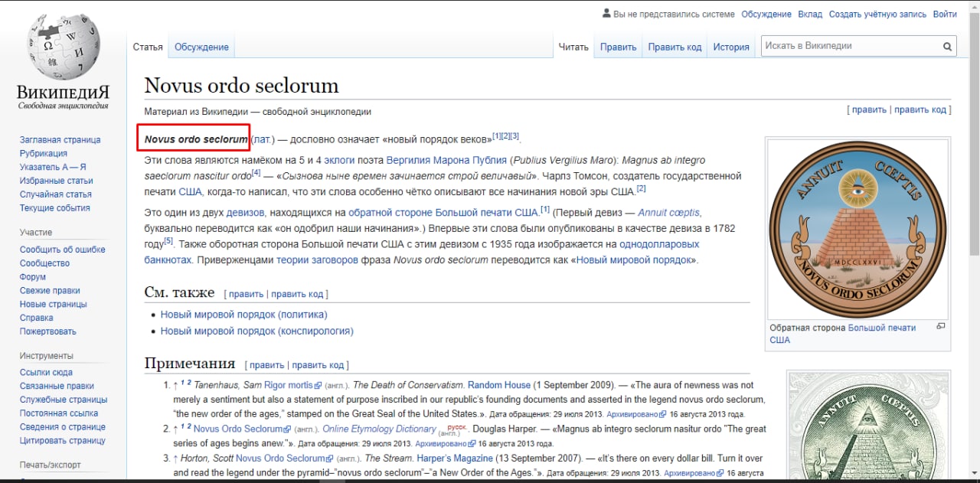The image size is (980, 483).
Task: Open 'Служебные страницы'
Action: (64, 400)
